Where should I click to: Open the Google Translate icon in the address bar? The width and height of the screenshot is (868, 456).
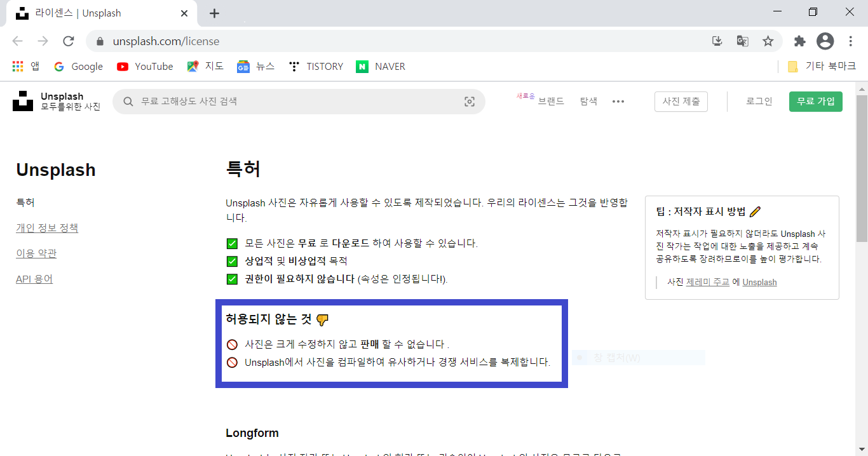point(742,41)
